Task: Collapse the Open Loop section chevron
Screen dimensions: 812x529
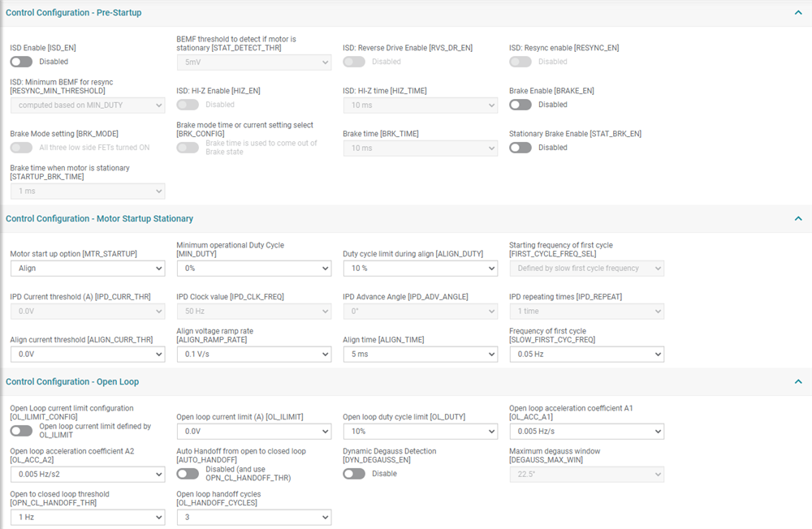Action: 798,381
